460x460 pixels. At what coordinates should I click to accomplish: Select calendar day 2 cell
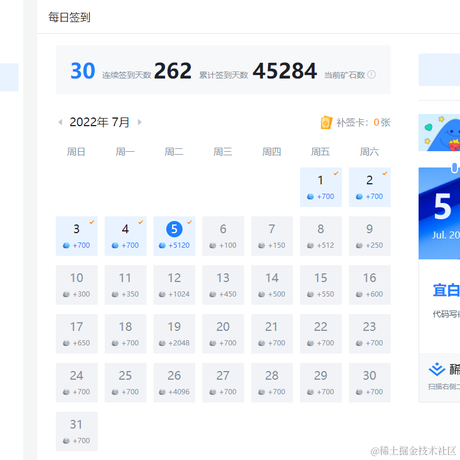[x=370, y=187]
